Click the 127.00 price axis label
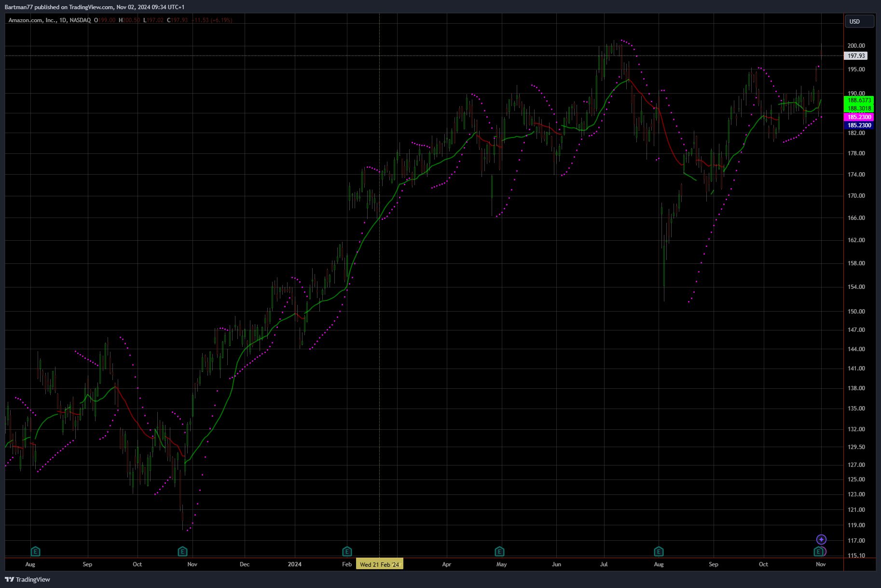Screen dimensions: 881x588 tap(856, 465)
